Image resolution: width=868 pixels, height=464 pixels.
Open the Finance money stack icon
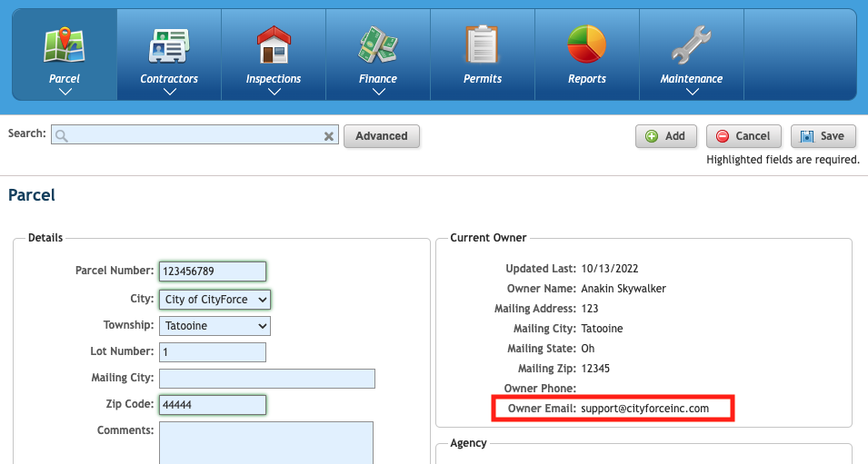(x=378, y=44)
